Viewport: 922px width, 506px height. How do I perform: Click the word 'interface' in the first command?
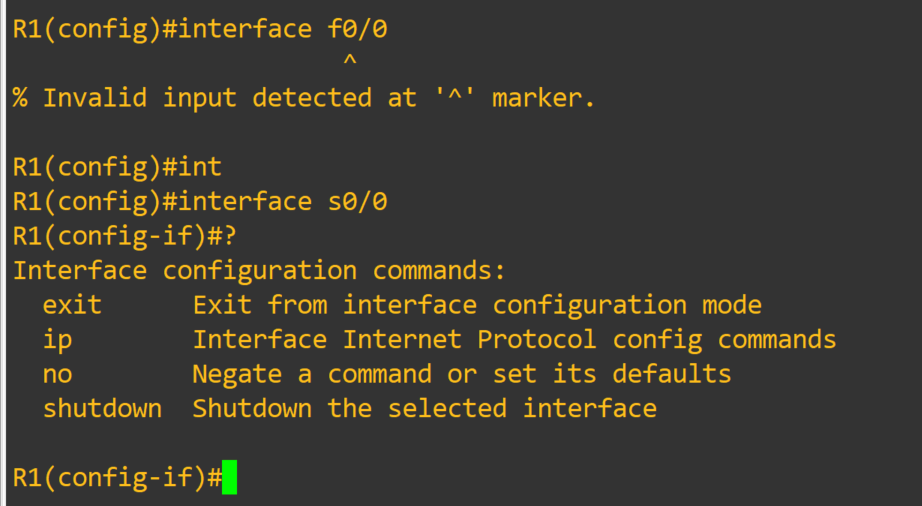pyautogui.click(x=245, y=29)
